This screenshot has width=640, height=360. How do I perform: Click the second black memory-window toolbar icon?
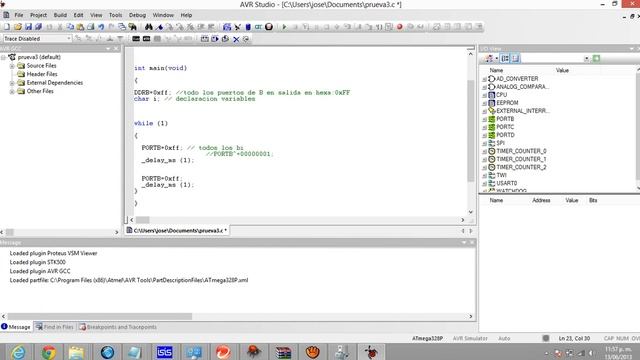pyautogui.click(x=146, y=39)
